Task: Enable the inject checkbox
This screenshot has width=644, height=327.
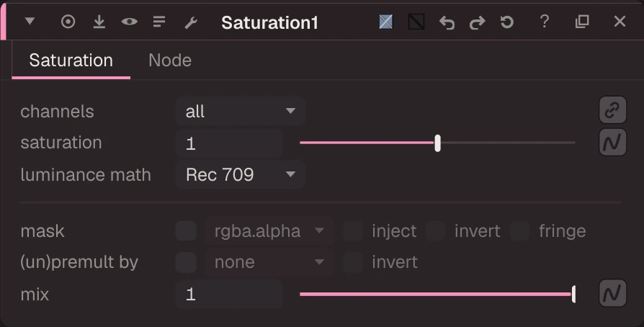Action: (x=352, y=231)
